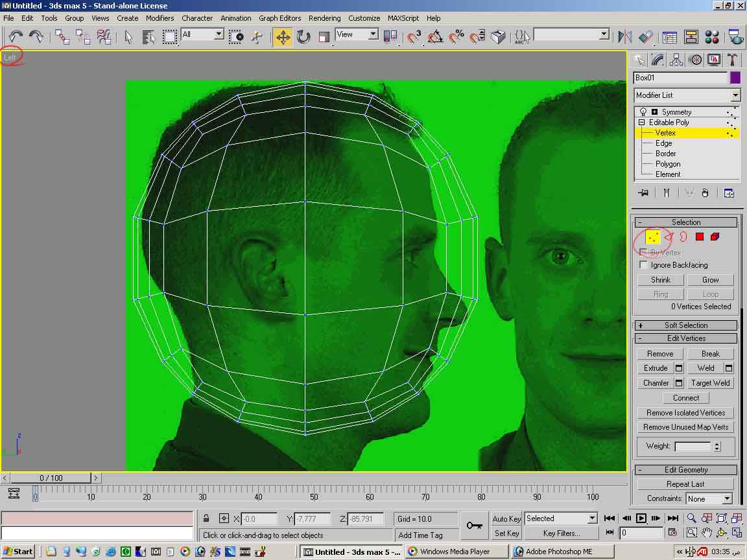Screen dimensions: 747x560
Task: Activate the Select Object arrow tool
Action: point(128,37)
